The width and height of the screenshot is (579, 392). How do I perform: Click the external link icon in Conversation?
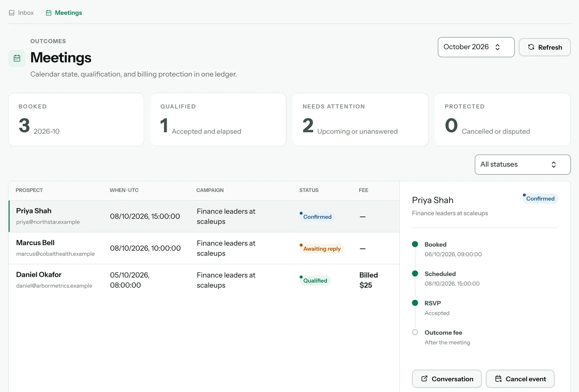(x=424, y=379)
